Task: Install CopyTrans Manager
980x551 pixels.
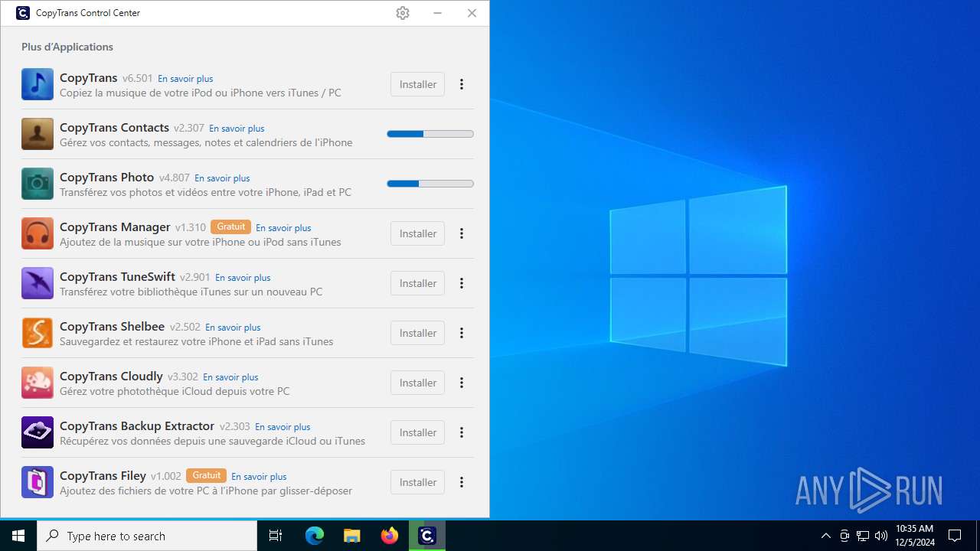Action: [x=417, y=233]
